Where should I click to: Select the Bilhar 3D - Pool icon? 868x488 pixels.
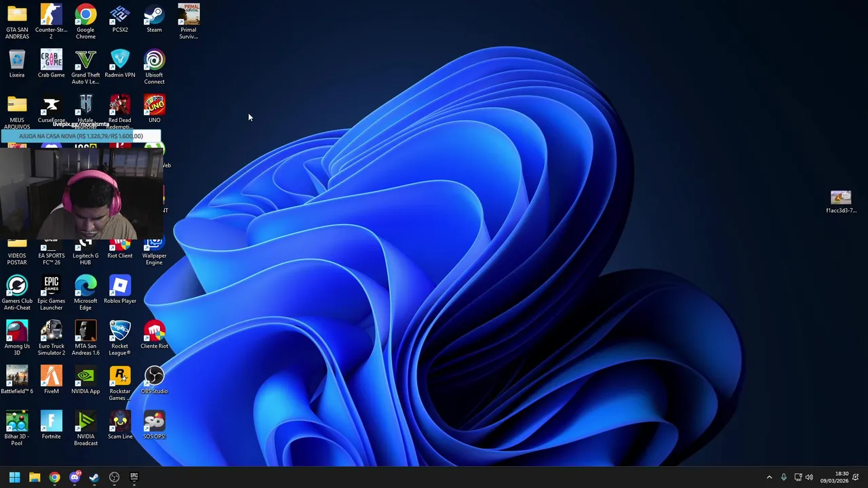click(17, 429)
